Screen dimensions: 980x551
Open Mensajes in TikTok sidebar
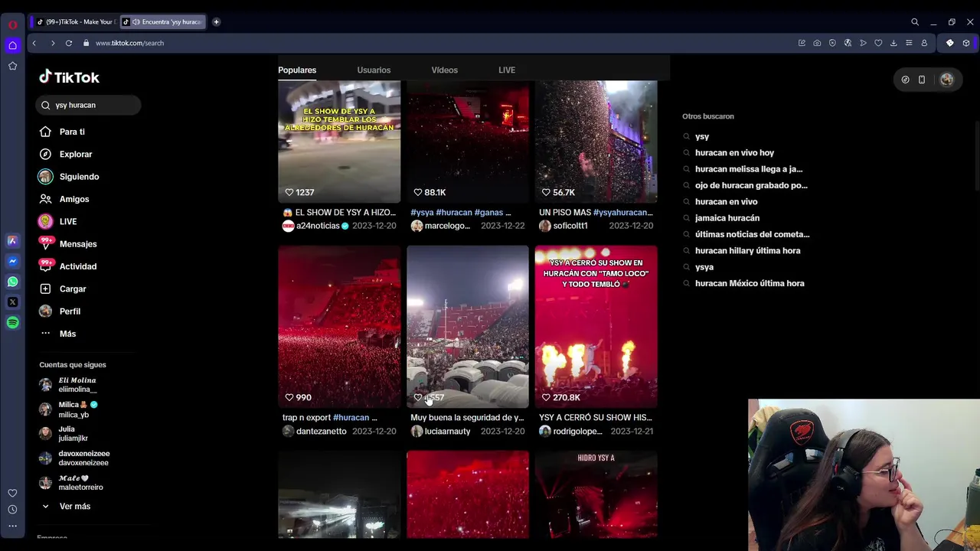pyautogui.click(x=78, y=244)
